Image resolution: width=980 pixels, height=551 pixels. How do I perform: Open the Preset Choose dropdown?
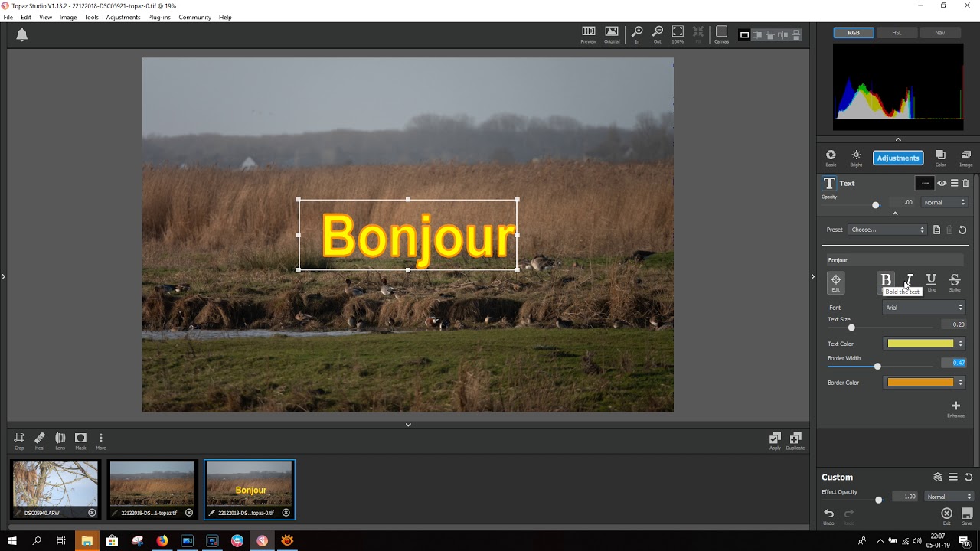coord(888,230)
